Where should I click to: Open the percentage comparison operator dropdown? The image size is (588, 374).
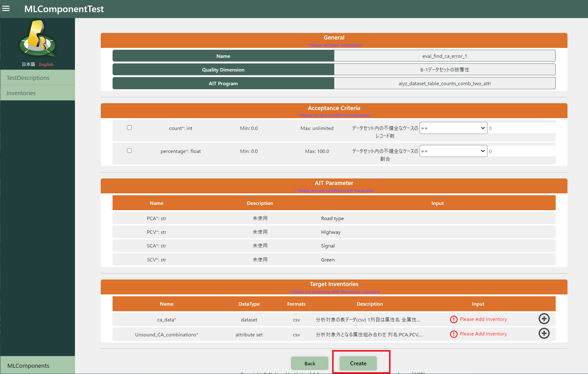pos(453,151)
